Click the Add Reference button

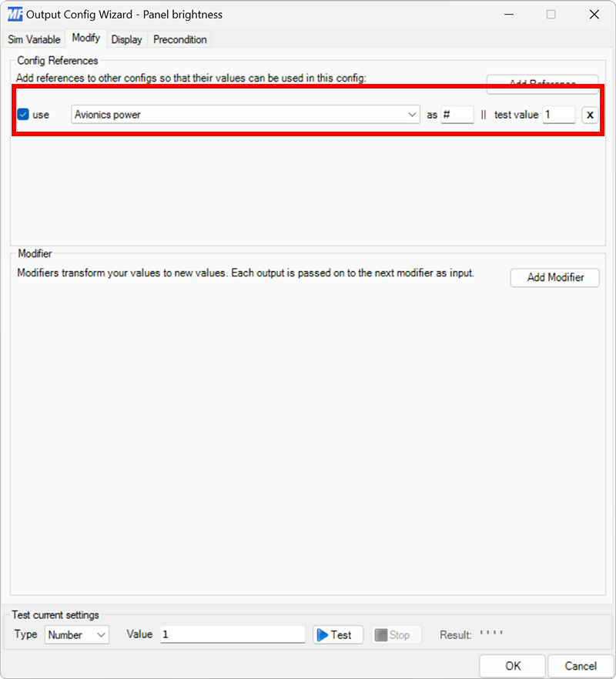[542, 85]
